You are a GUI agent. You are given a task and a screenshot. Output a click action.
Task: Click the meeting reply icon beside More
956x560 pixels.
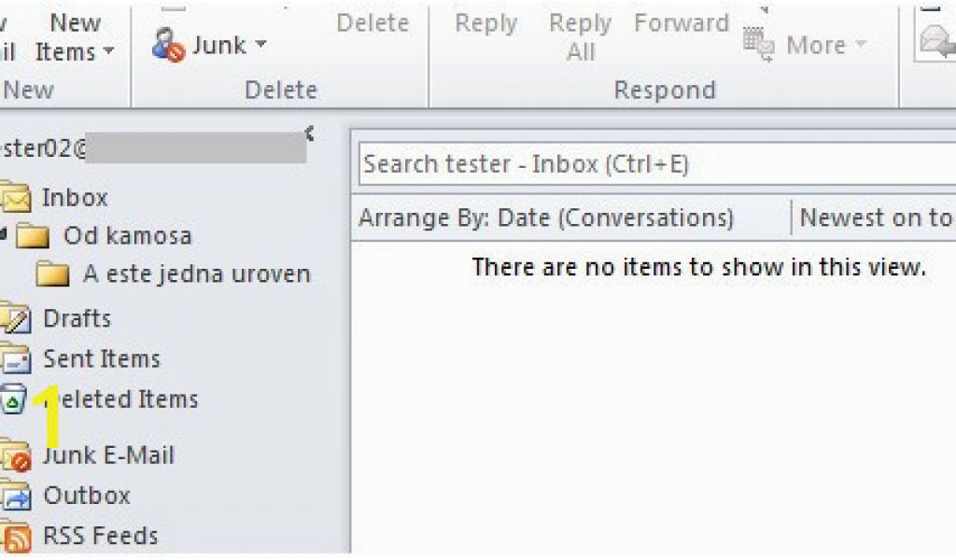[758, 45]
